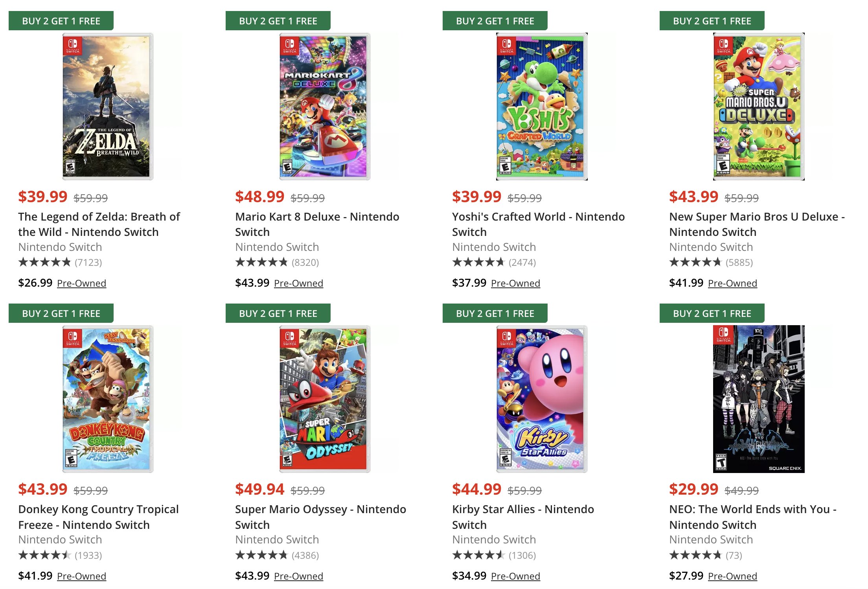Viewport: 868px width, 589px height.
Task: Choose Pre-Owned Mario Kart 8 Deluxe link
Action: 299,283
